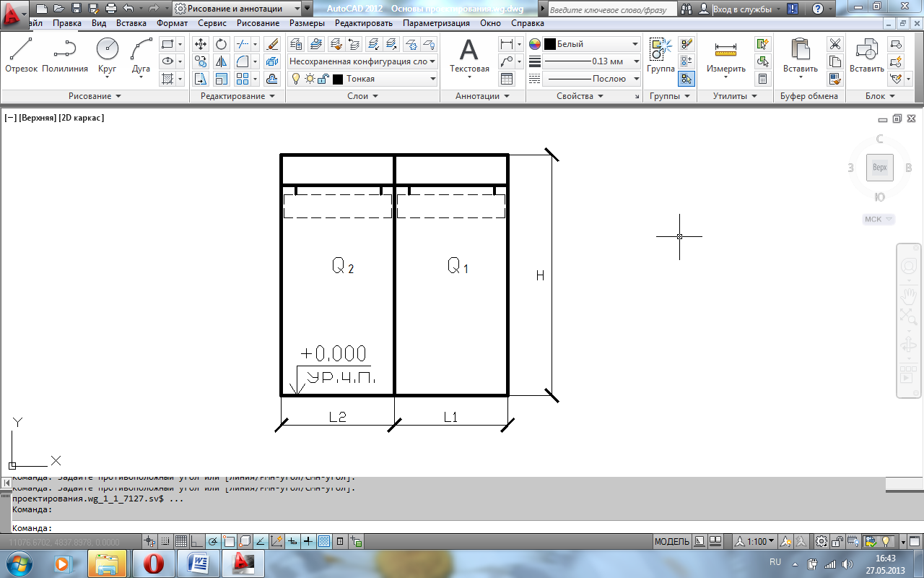Click the Copy objects tool icon
The height and width of the screenshot is (578, 924).
tap(201, 61)
